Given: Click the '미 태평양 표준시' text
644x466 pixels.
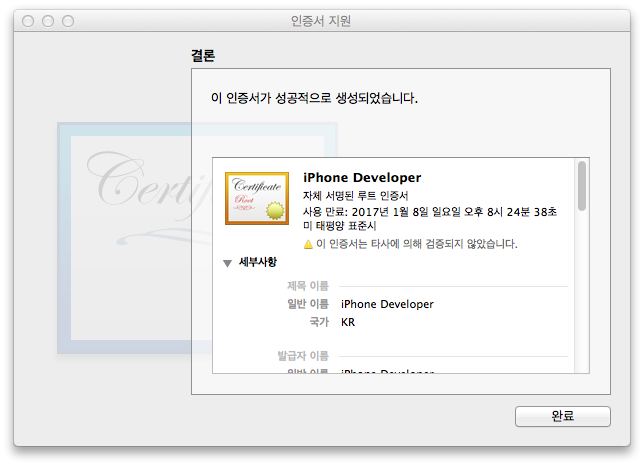Looking at the screenshot, I should coord(339,226).
